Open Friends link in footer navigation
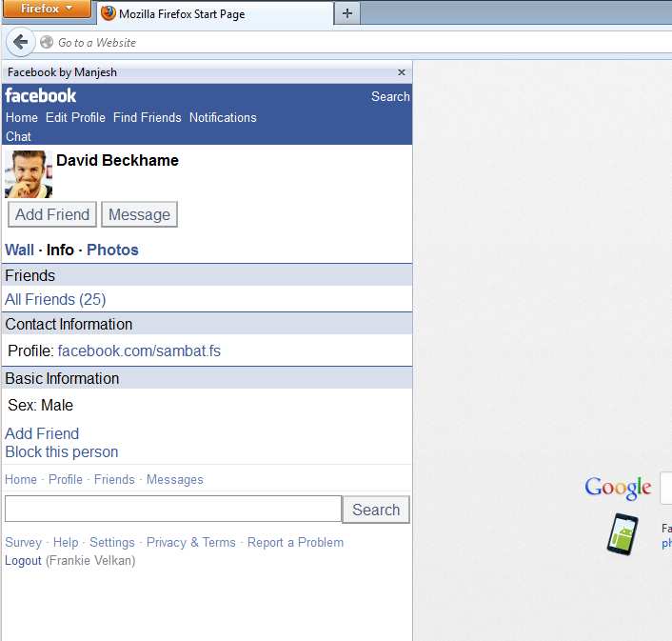 114,479
